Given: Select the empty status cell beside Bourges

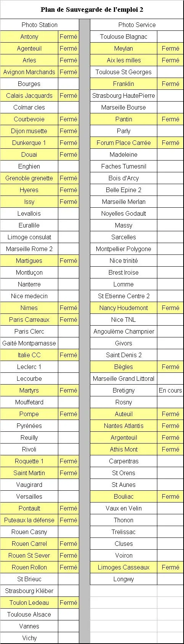Looking at the screenshot, I should 69,84.
